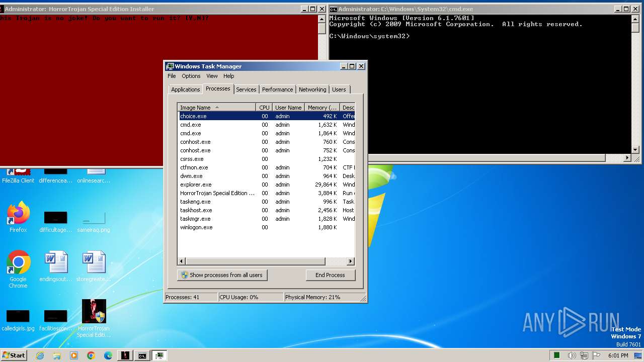Select the HorrorTrojan Special Edition process row
This screenshot has height=362, width=644.
coord(267,193)
